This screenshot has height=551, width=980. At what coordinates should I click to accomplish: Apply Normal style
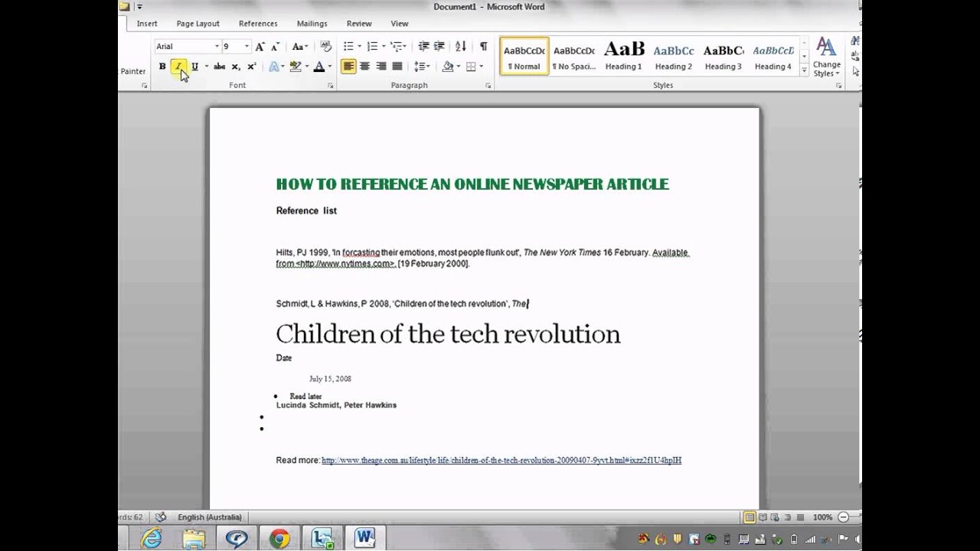tap(524, 57)
